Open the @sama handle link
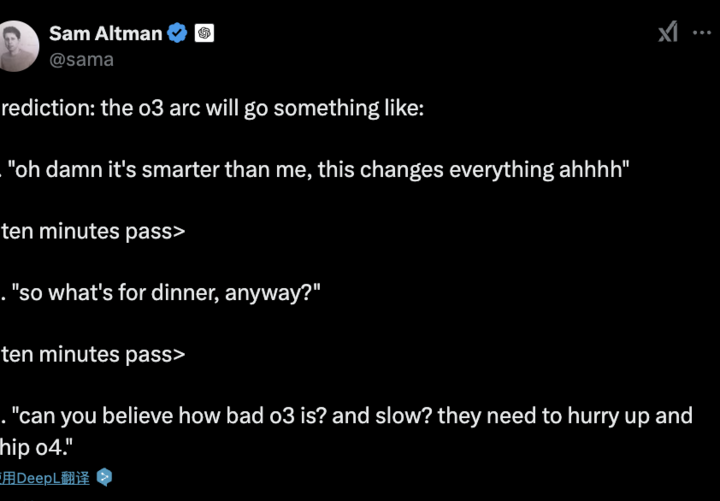The width and height of the screenshot is (720, 501). click(x=81, y=59)
